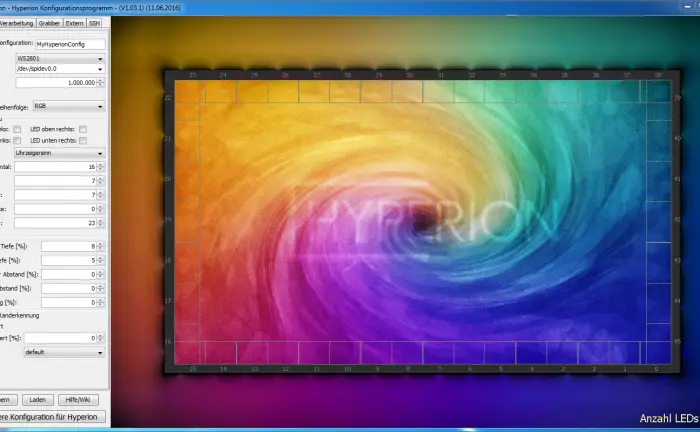Viewport: 700px width, 432px height.
Task: Select the SSH tab
Action: 94,23
